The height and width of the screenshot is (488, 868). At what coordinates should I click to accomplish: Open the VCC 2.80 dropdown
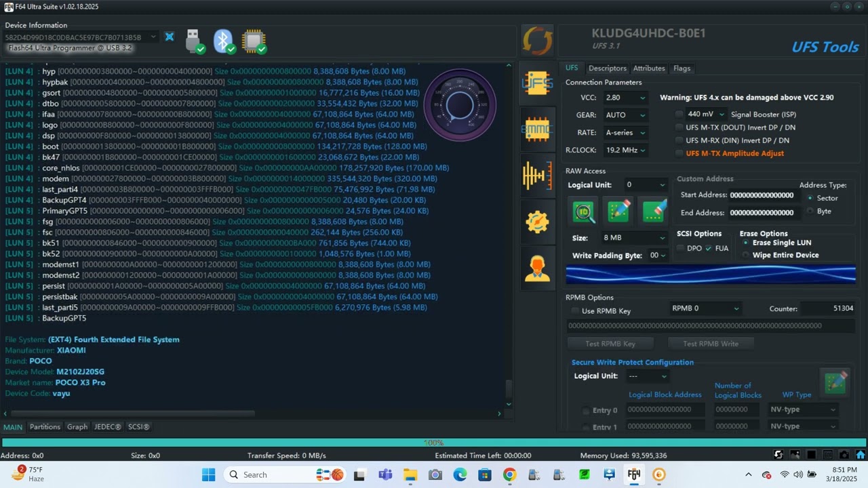625,98
